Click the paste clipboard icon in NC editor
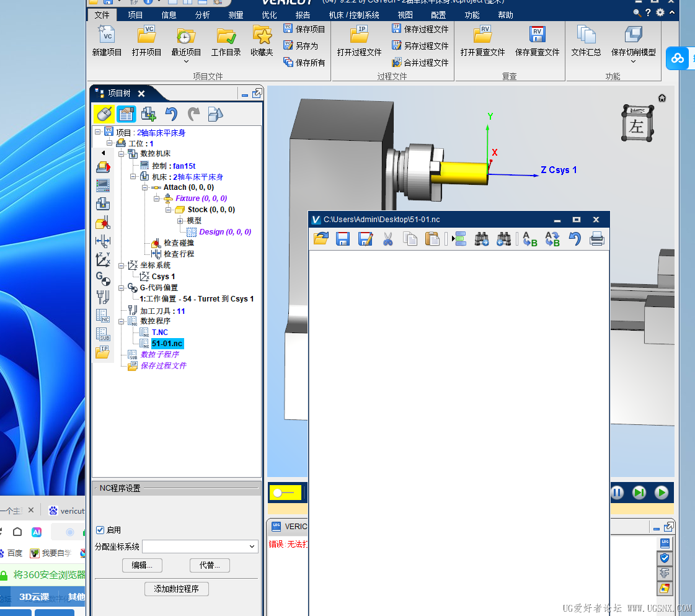 [x=432, y=239]
